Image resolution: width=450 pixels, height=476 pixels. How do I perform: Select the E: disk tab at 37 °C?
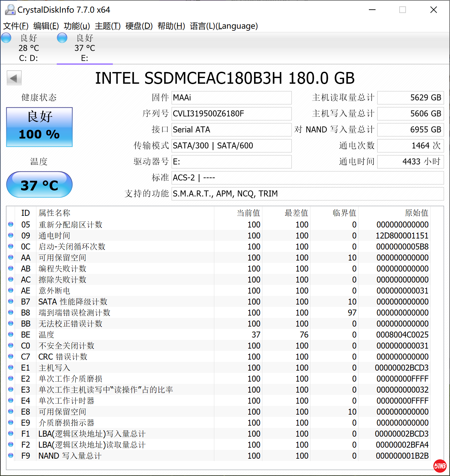(x=85, y=48)
